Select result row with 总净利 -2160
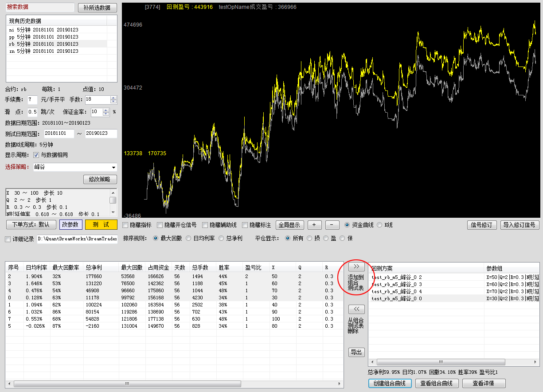 click(x=174, y=326)
